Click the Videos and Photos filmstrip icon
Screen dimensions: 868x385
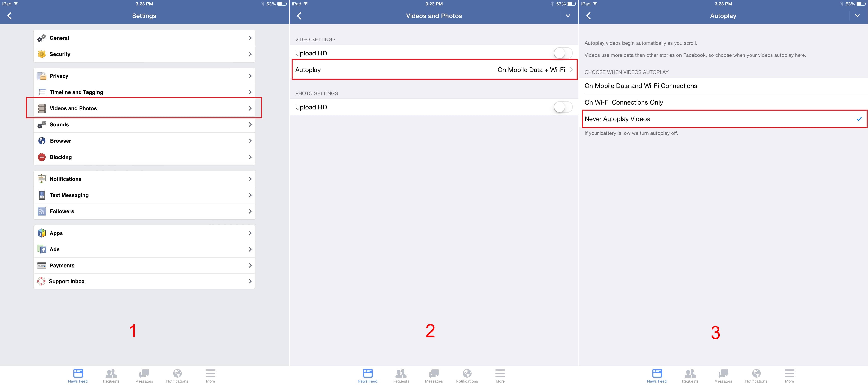coord(42,108)
